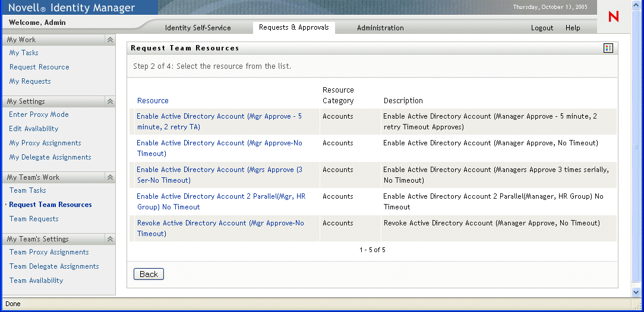The height and width of the screenshot is (312, 644).
Task: Open My Tasks in the sidebar
Action: click(24, 53)
